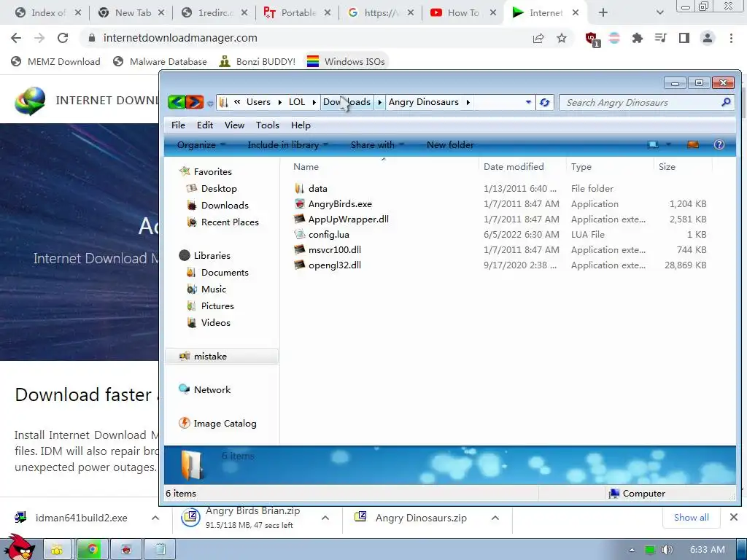Image resolution: width=747 pixels, height=560 pixels.
Task: Select Image Catalog in navigation pane
Action: coord(217,424)
